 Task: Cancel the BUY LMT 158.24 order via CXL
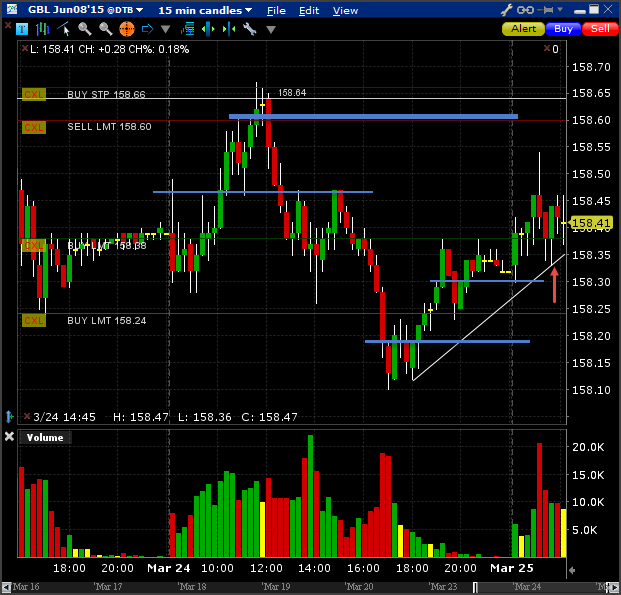pyautogui.click(x=34, y=320)
